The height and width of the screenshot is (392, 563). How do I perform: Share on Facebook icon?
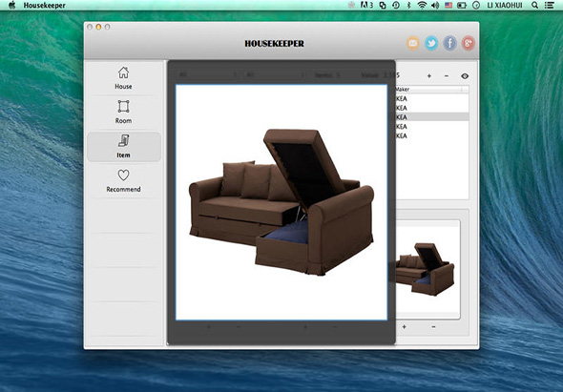[449, 43]
